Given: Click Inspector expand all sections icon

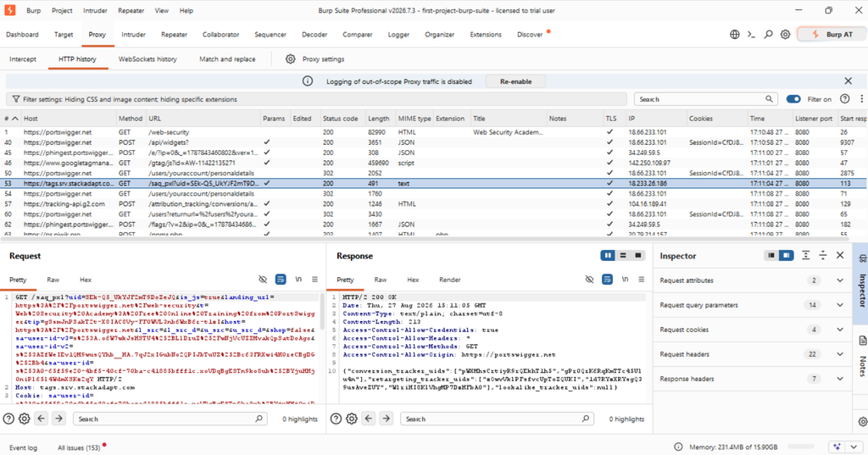Looking at the screenshot, I should click(805, 256).
